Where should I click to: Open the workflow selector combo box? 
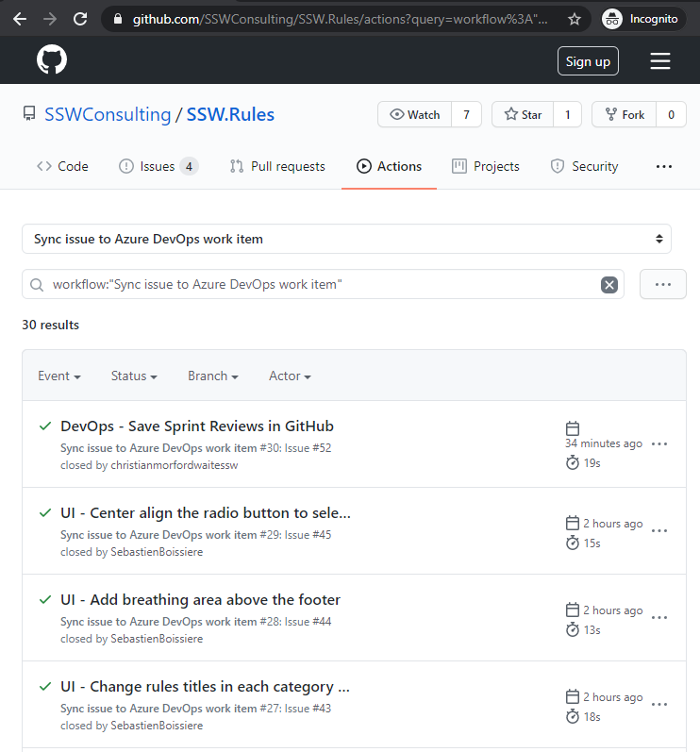click(346, 239)
